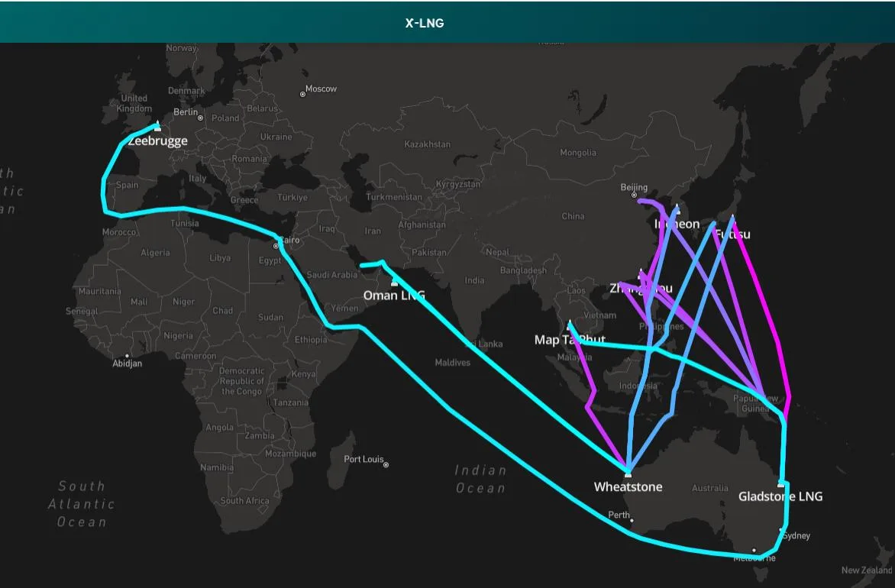
Task: Click the Moscow city dot
Action: tap(302, 94)
